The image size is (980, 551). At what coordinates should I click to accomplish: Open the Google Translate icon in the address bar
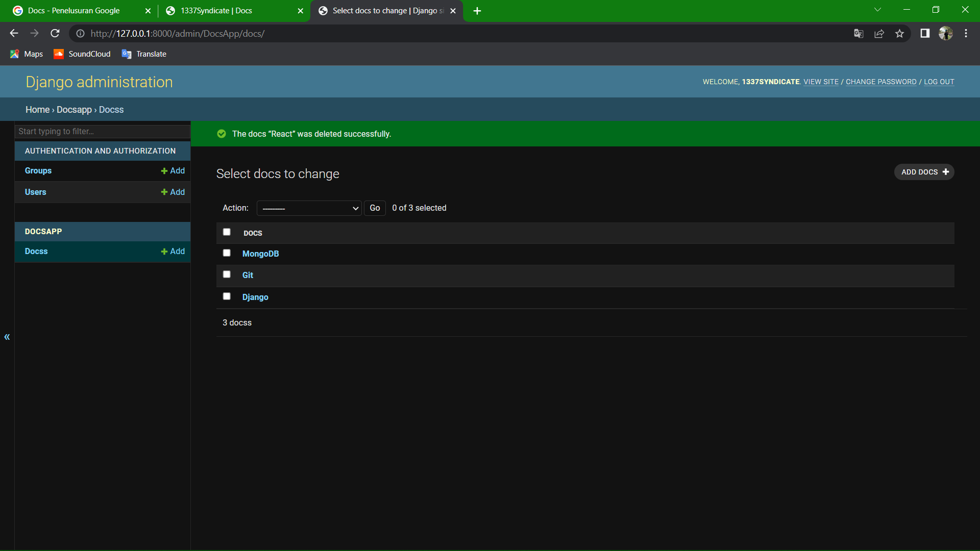[859, 34]
